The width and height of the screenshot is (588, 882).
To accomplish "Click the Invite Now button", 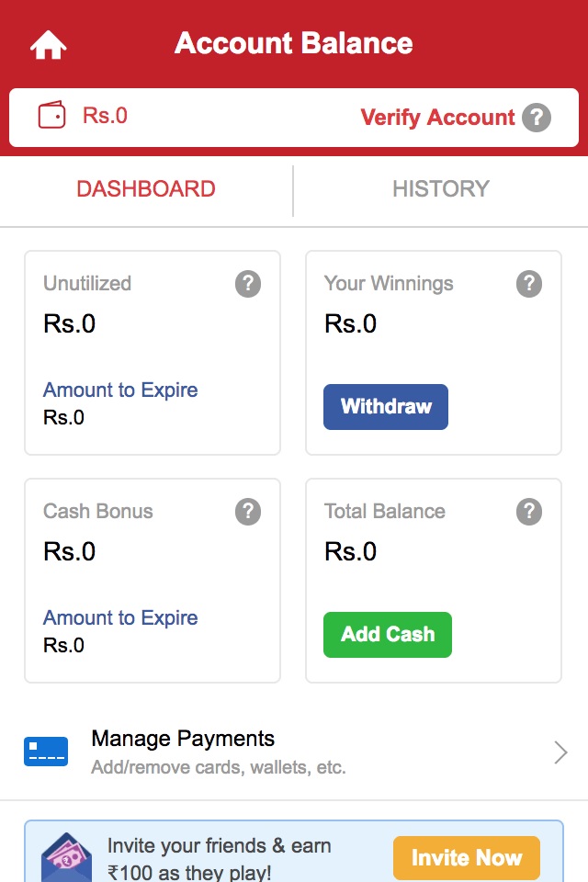I will click(x=466, y=858).
